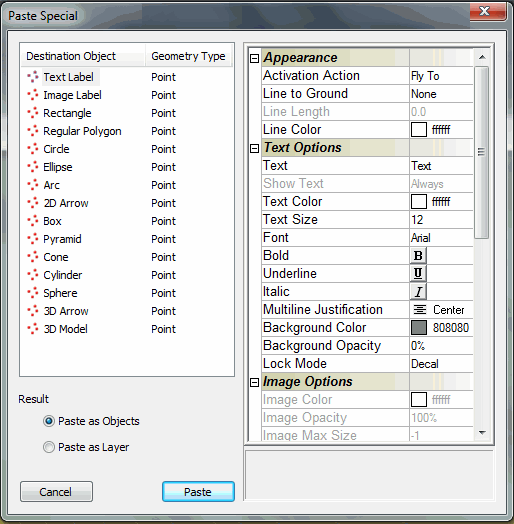Edit the Background Opacity 0% value

coord(441,346)
